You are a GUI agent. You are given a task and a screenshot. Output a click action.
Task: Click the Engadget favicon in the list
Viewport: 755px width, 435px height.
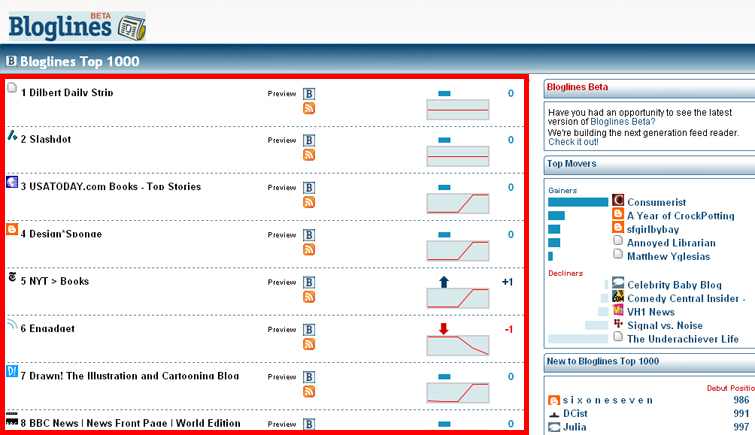12,324
